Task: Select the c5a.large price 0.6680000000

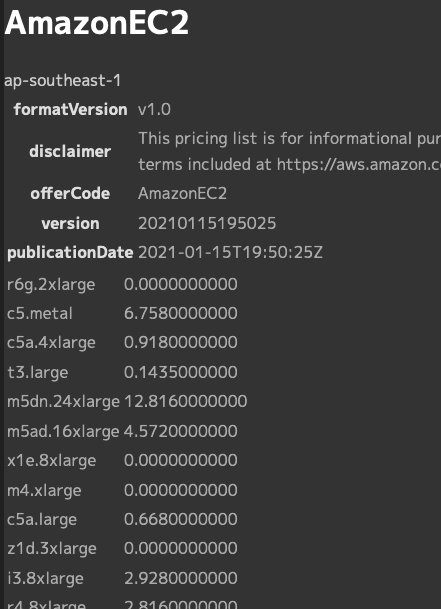Action: click(x=181, y=519)
